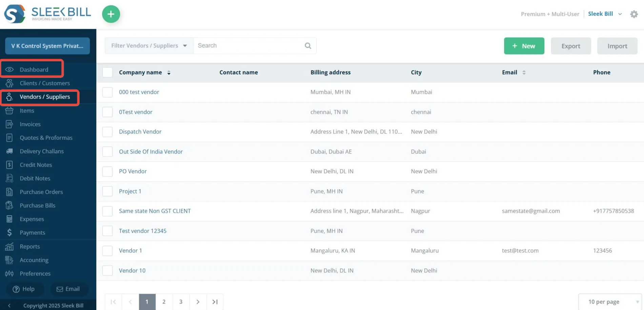Click the Invoices document icon
Screen dimensions: 644x310
(9, 124)
